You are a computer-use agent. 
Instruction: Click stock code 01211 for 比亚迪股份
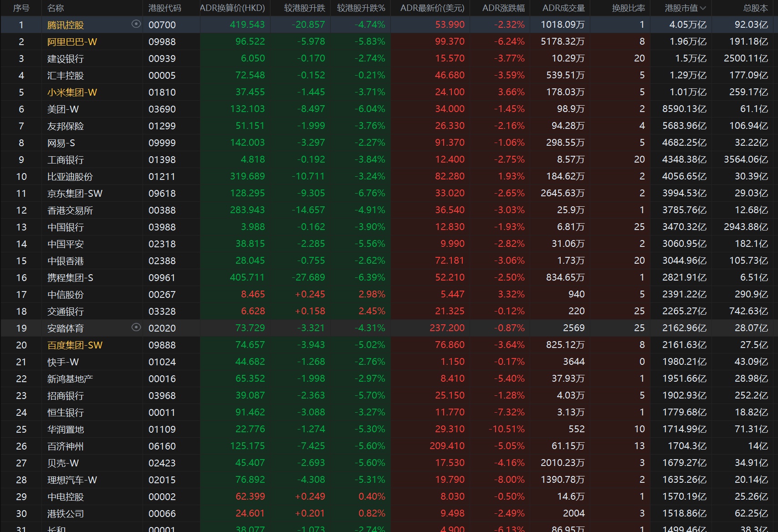coord(162,177)
